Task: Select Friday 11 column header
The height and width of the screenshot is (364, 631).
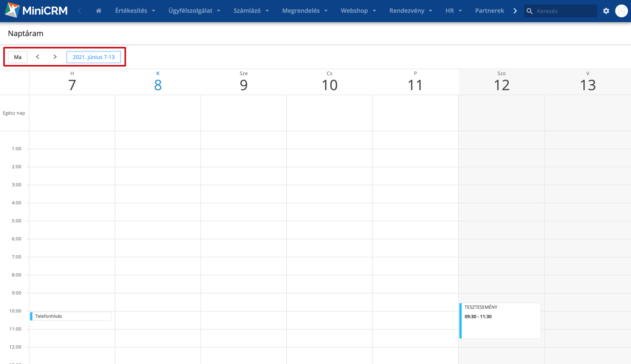Action: [415, 82]
